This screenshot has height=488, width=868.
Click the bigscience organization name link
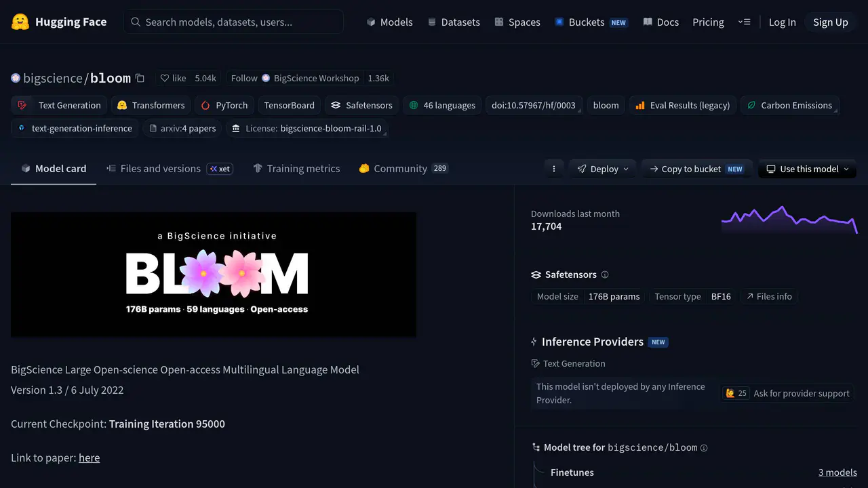tap(53, 78)
